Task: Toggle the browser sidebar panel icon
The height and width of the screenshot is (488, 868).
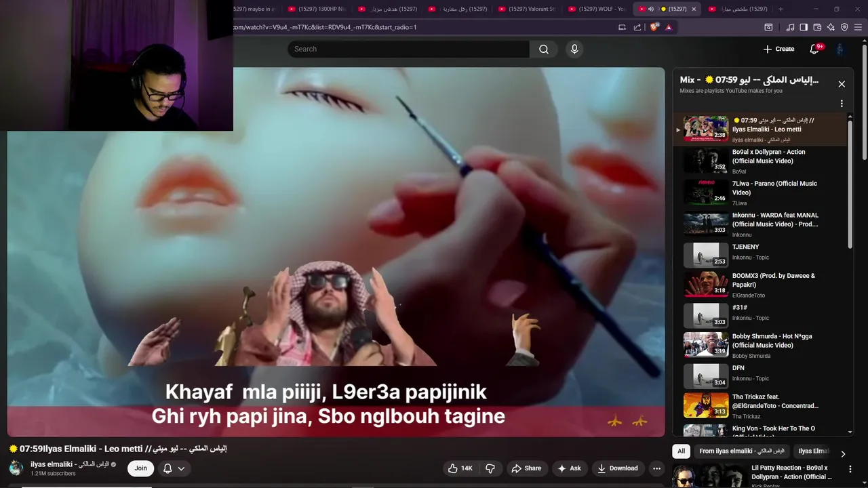Action: pos(804,27)
